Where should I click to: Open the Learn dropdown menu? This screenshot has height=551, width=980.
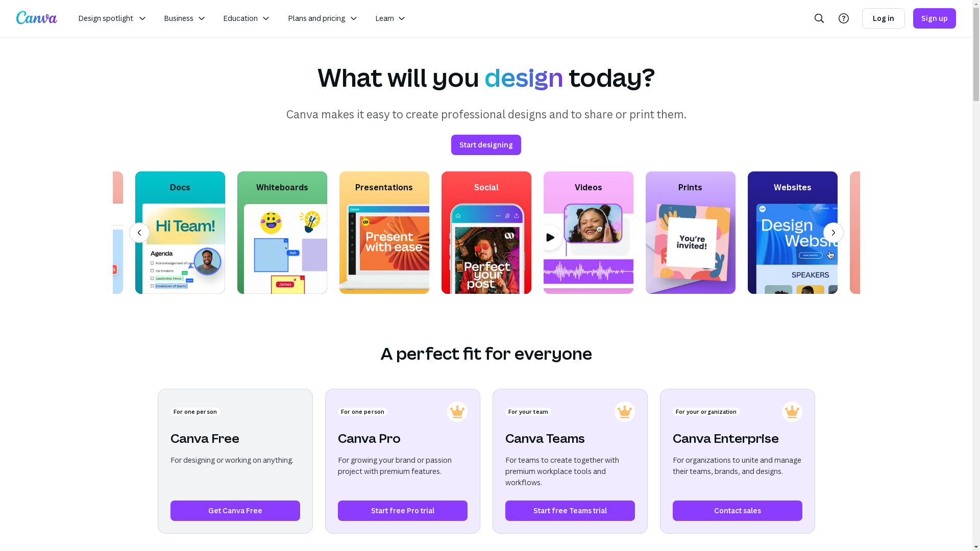pyautogui.click(x=390, y=18)
